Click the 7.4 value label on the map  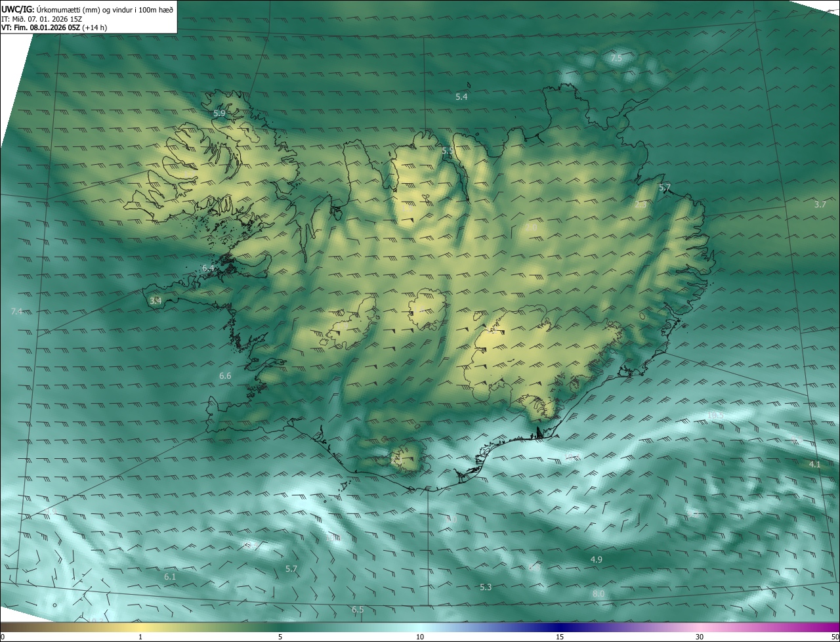pyautogui.click(x=17, y=311)
